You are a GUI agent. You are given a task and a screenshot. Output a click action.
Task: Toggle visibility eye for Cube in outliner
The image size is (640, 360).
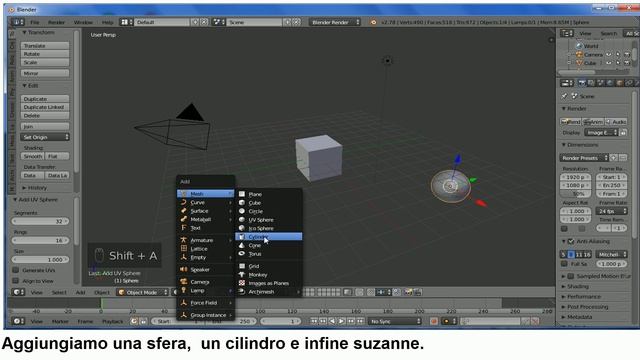609,63
